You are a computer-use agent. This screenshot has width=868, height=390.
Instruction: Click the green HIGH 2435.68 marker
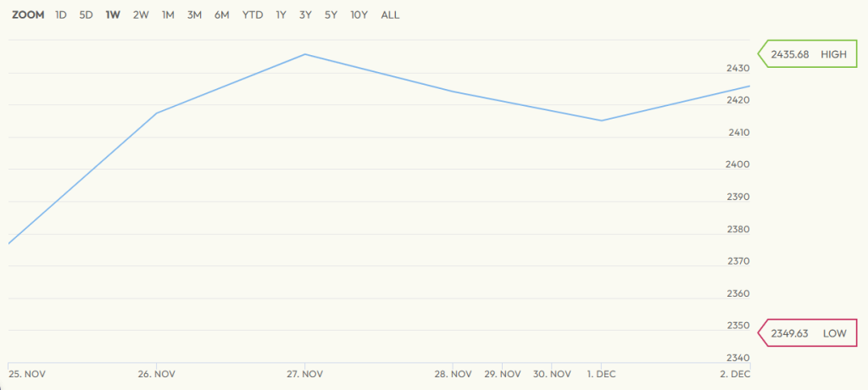tap(808, 54)
